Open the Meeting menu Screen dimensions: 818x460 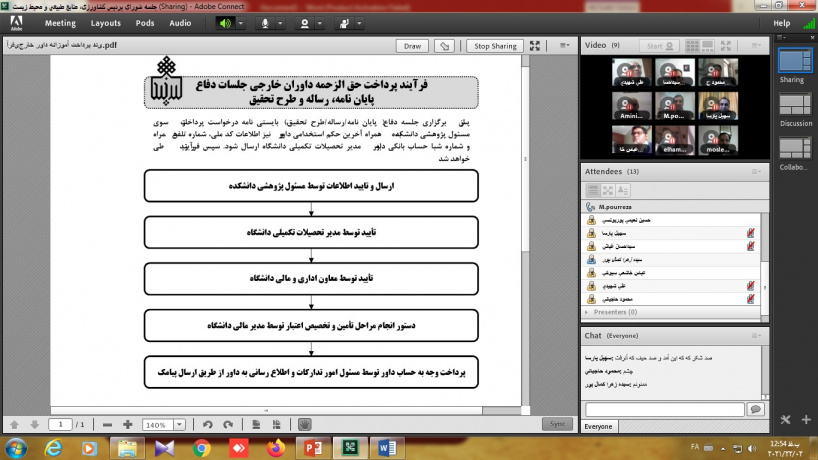(59, 22)
